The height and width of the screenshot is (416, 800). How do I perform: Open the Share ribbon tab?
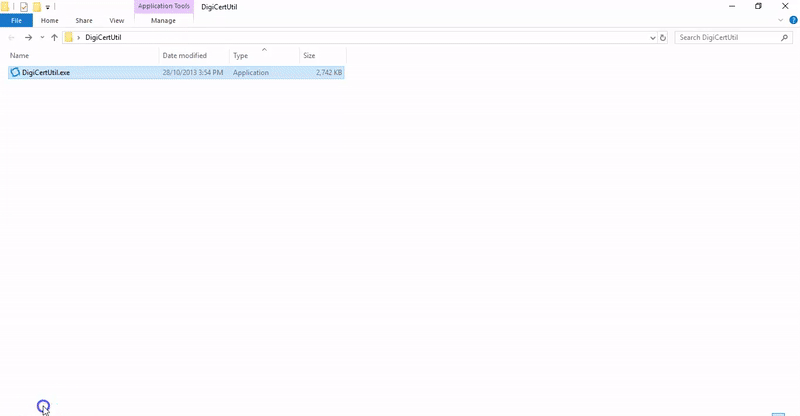[x=84, y=20]
